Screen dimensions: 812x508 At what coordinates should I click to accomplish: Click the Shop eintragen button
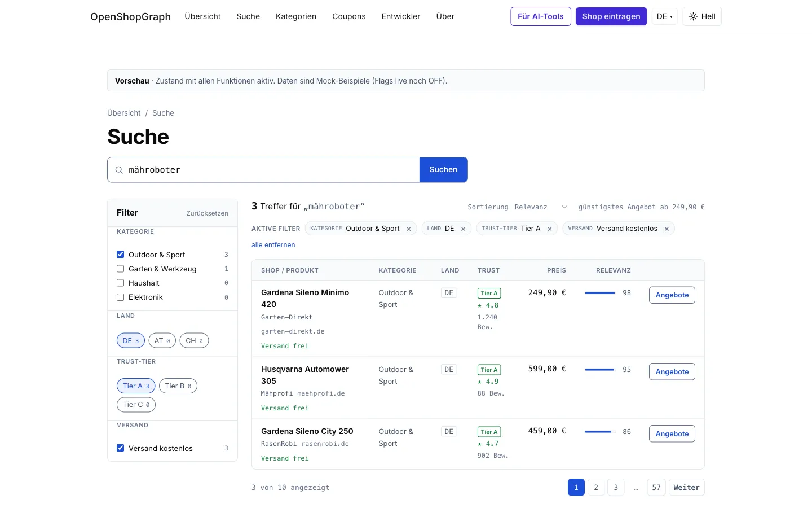click(x=611, y=16)
